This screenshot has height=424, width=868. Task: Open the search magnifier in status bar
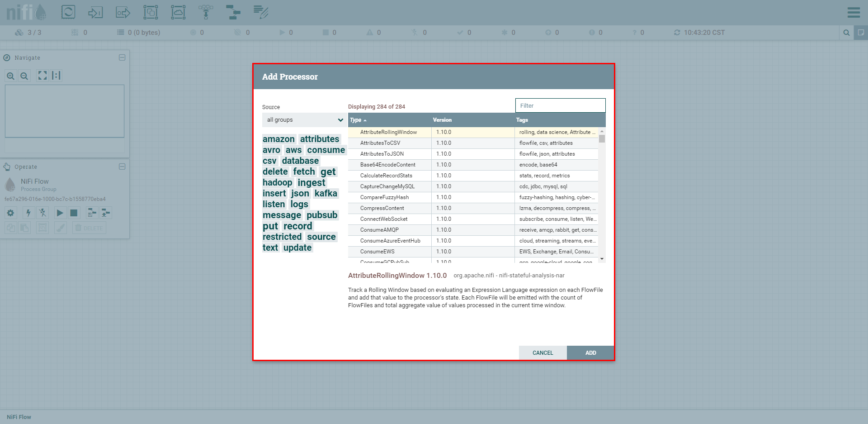(846, 33)
